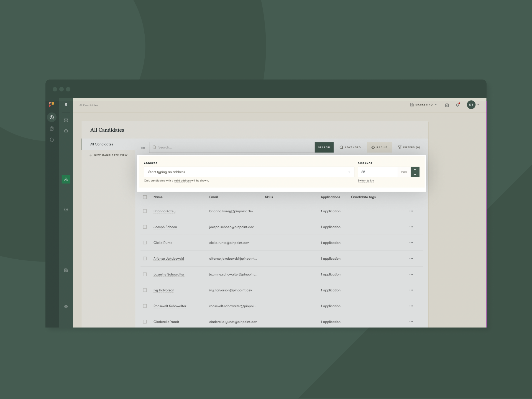Click the list view toggle icon
The width and height of the screenshot is (532, 399).
point(143,147)
